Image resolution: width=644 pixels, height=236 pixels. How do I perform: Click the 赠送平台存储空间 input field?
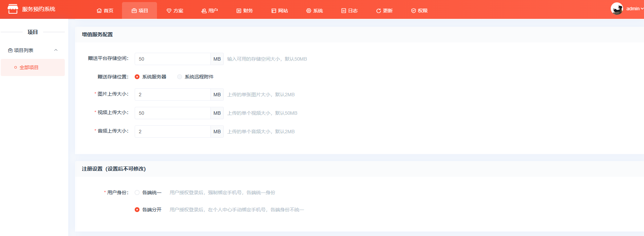click(172, 59)
